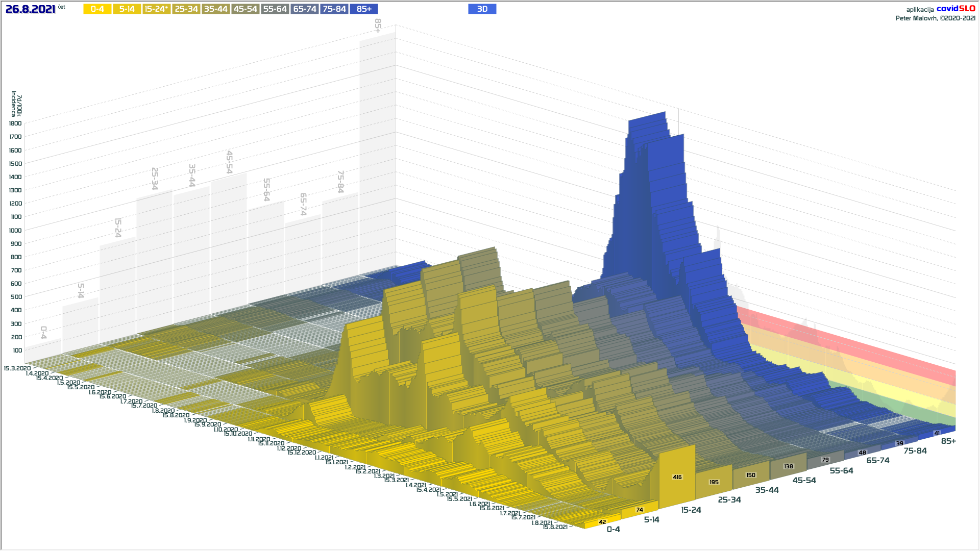This screenshot has width=980, height=551.
Task: Click the 35-44 age group swatch
Action: point(215,9)
